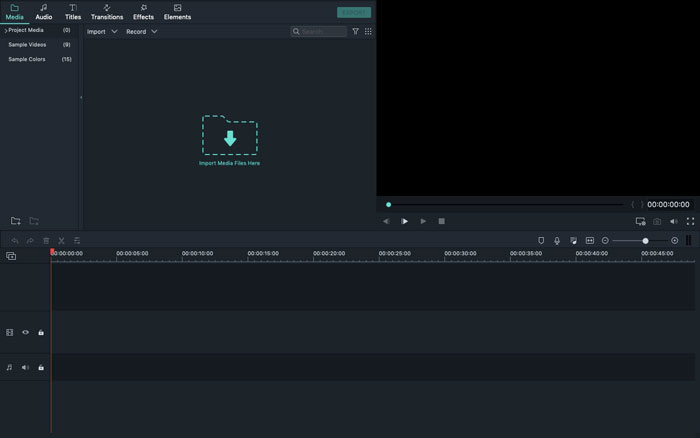This screenshot has width=700, height=438.
Task: Zoom in the timeline with plus
Action: [675, 241]
